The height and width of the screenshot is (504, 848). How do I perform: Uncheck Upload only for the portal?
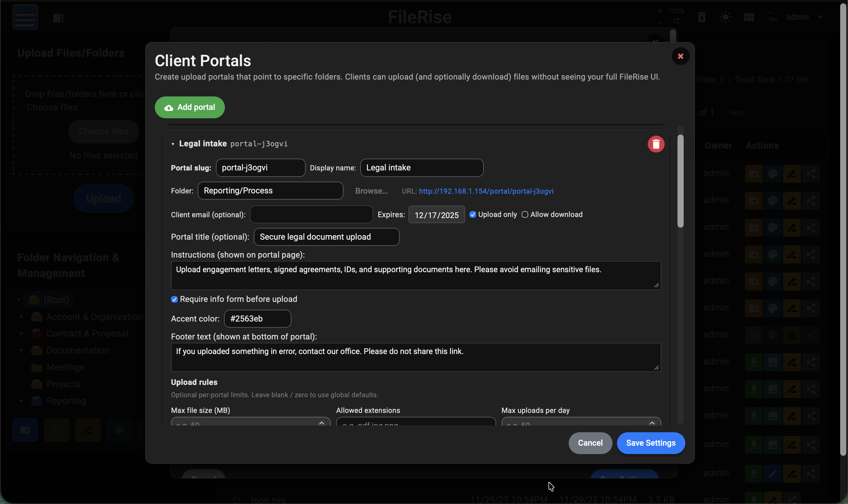[x=473, y=214]
